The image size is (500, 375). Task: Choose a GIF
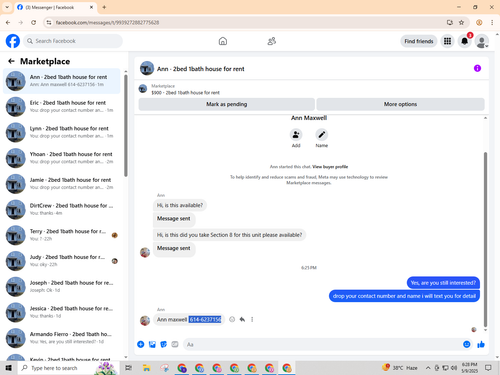click(175, 344)
